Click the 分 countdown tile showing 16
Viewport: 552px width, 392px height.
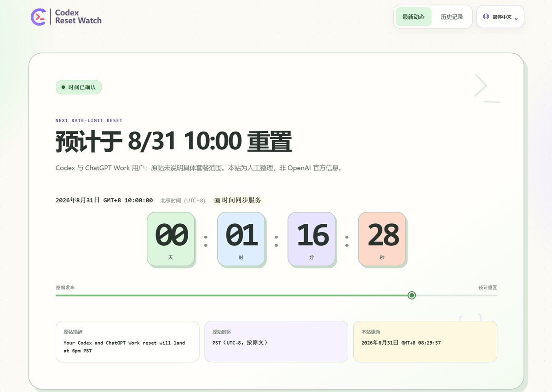(x=312, y=239)
